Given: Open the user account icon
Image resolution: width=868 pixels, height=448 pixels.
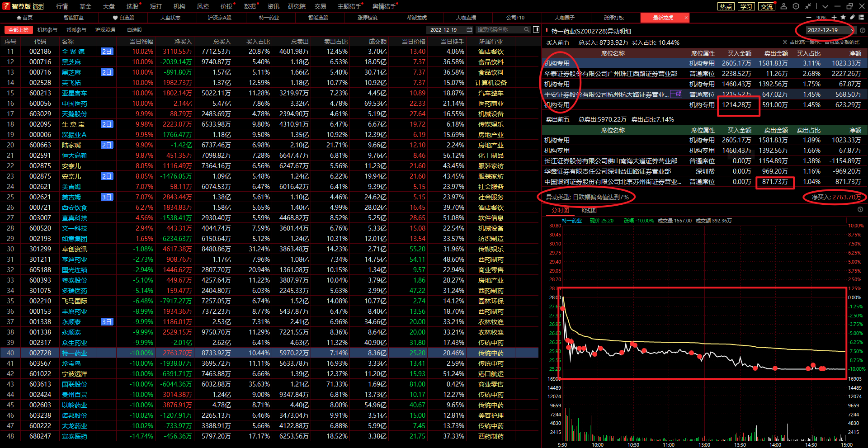Looking at the screenshot, I should 784,6.
